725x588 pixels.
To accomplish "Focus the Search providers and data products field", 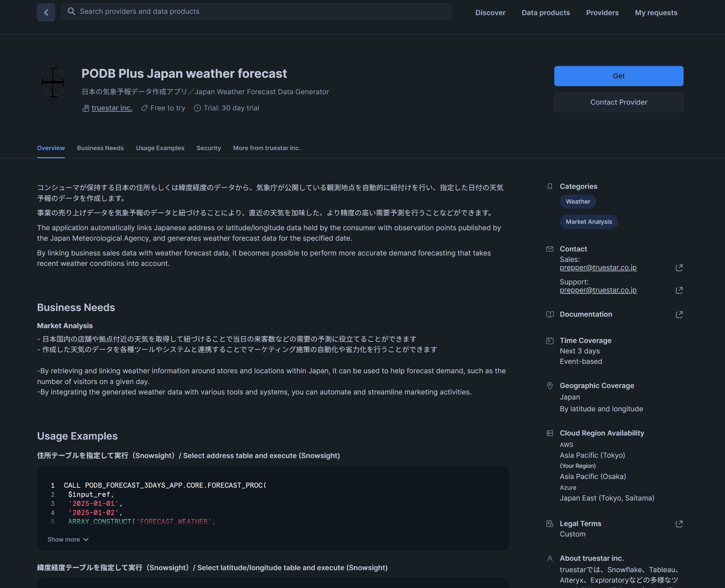I will click(x=256, y=11).
